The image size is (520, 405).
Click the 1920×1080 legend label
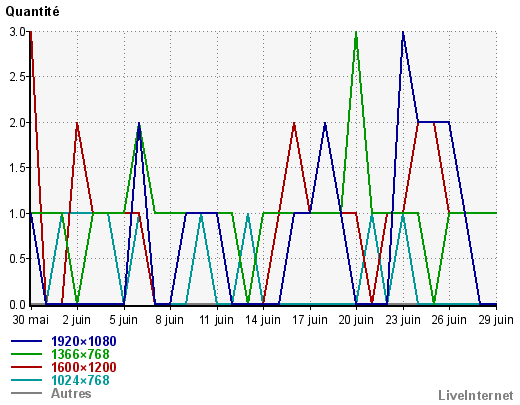[84, 341]
